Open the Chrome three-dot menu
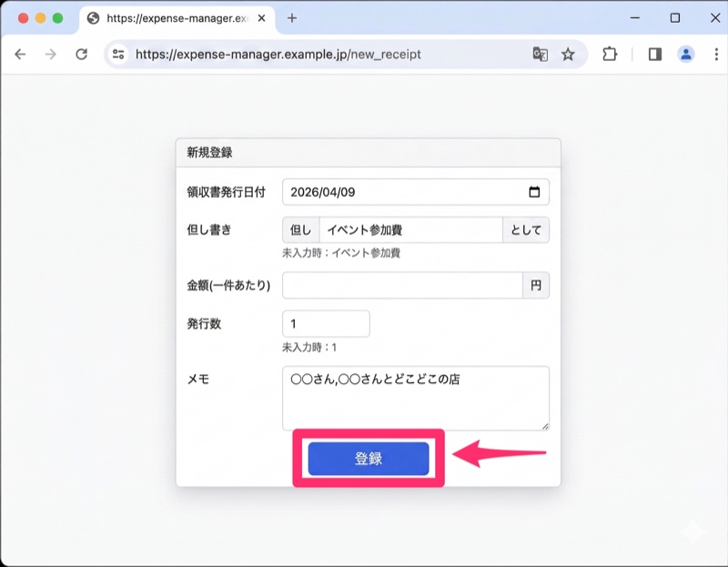The image size is (728, 567). point(715,54)
